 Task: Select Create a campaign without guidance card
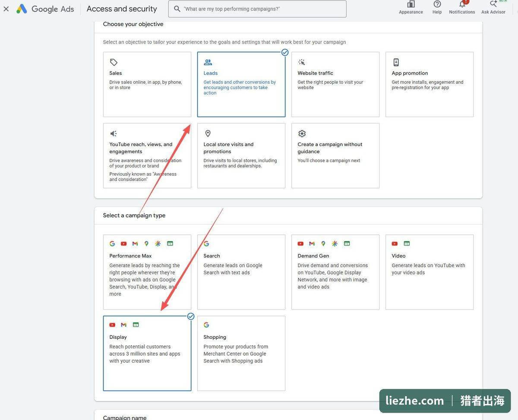click(x=335, y=155)
